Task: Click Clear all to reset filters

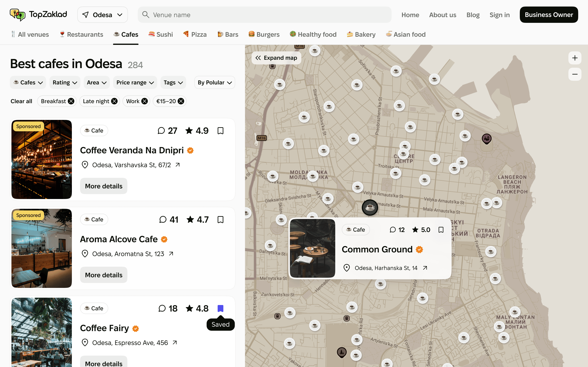Action: (21, 101)
